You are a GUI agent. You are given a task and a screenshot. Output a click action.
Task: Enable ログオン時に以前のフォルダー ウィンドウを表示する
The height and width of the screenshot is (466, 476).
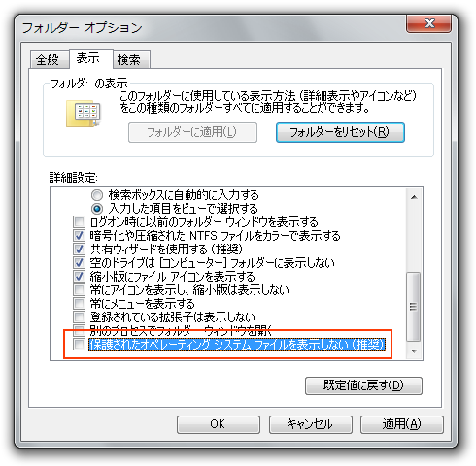click(79, 222)
